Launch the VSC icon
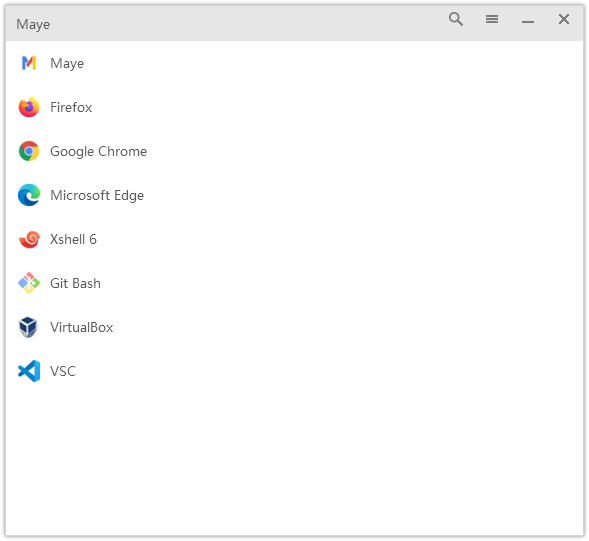The width and height of the screenshot is (589, 541). click(x=29, y=371)
